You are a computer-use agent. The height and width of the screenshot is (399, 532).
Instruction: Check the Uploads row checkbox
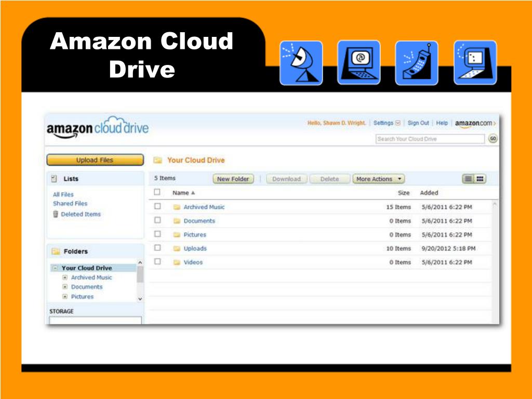coord(157,248)
